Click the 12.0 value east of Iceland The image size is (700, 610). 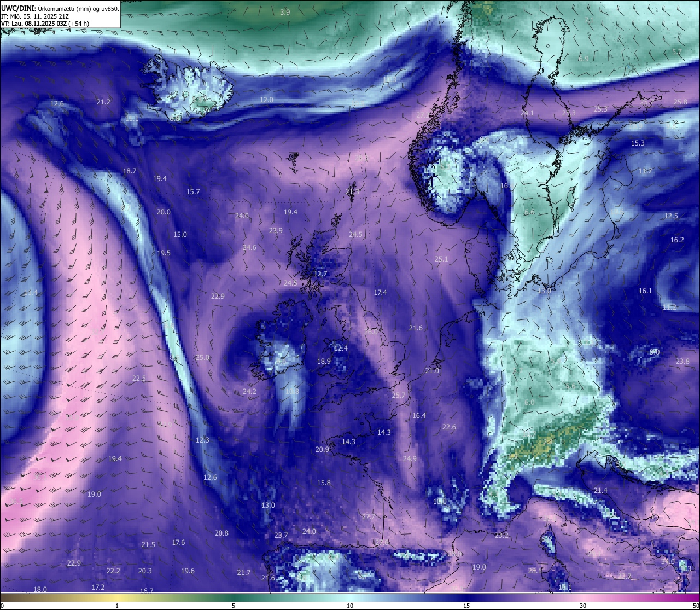[266, 100]
